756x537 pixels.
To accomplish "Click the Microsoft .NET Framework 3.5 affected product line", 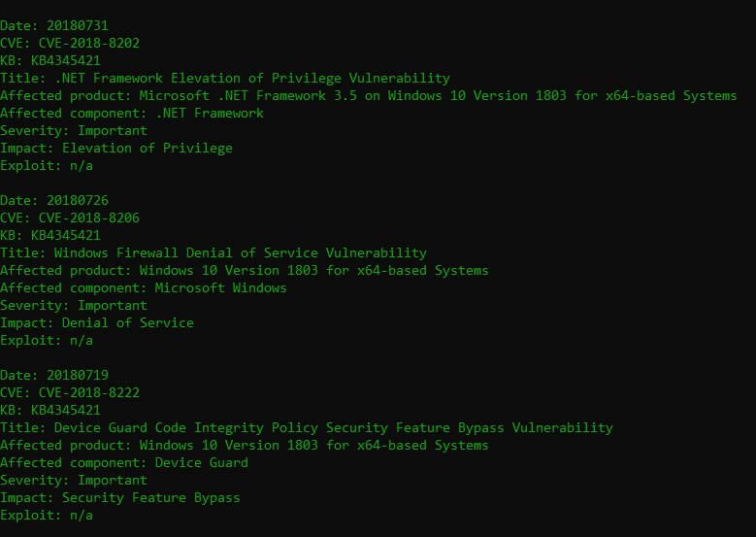I will click(x=369, y=95).
